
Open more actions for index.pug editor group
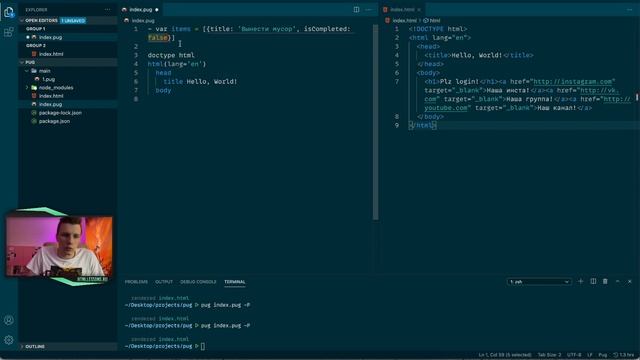click(x=368, y=9)
